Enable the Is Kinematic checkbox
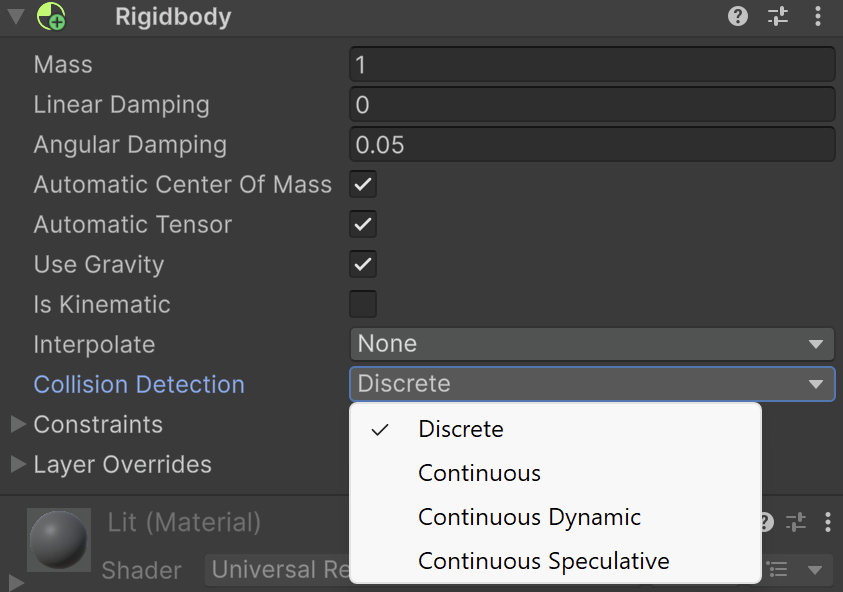The height and width of the screenshot is (592, 843). point(363,304)
